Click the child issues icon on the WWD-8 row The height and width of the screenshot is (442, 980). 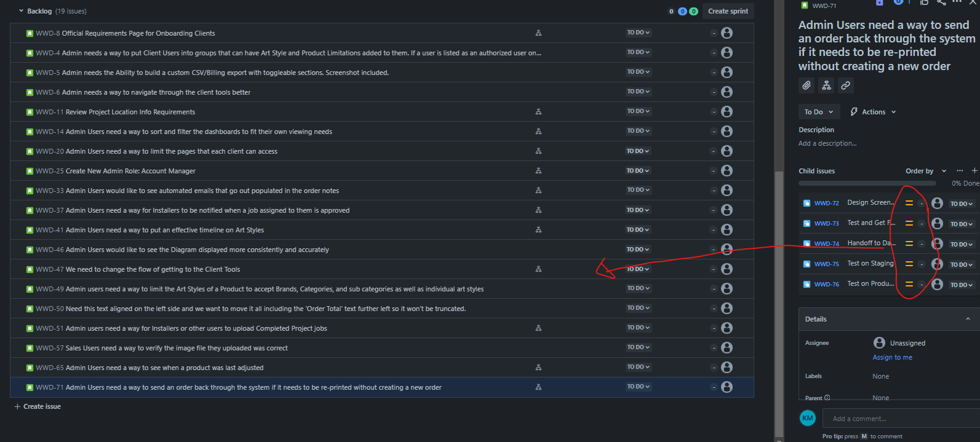[x=538, y=33]
